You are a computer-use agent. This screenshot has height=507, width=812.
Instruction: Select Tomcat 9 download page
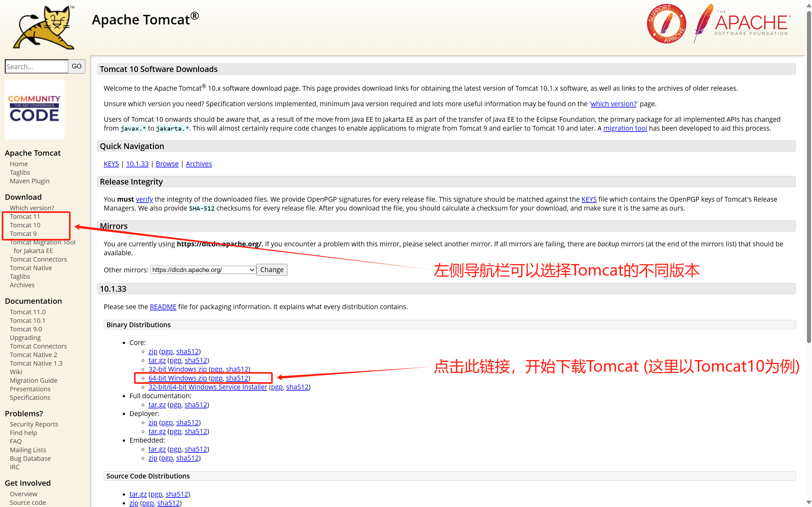(23, 234)
